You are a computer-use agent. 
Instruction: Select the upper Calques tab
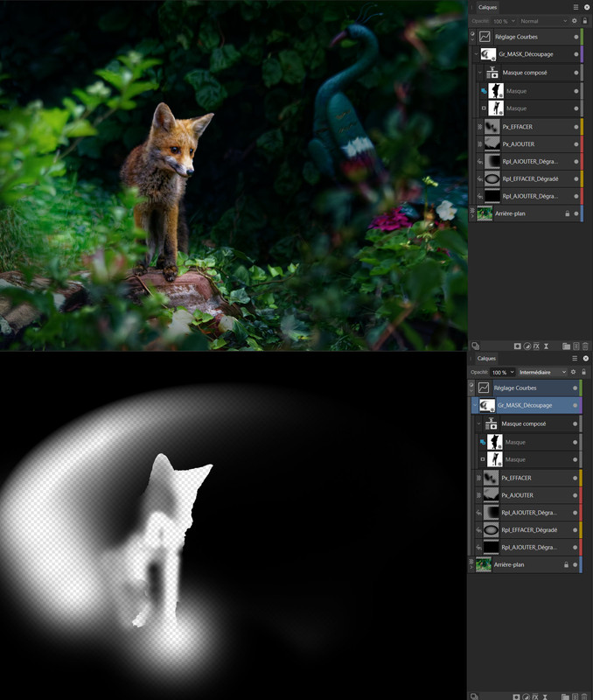pyautogui.click(x=488, y=7)
